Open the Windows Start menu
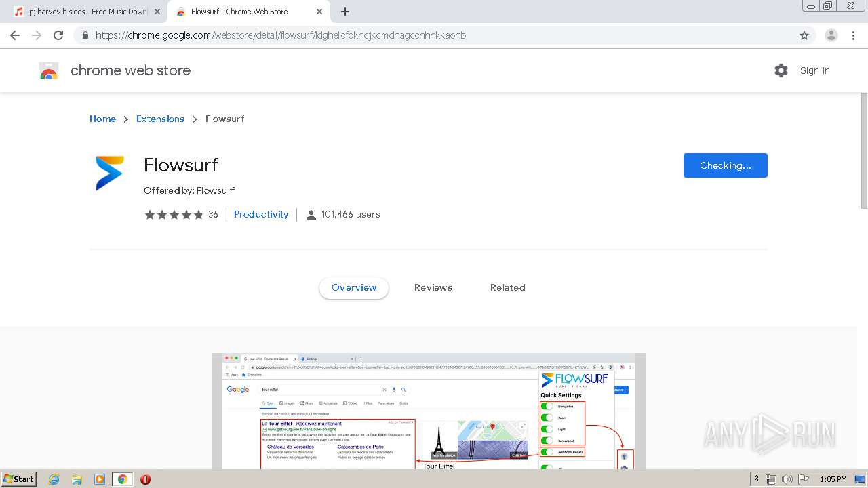This screenshot has width=868, height=488. point(18,479)
